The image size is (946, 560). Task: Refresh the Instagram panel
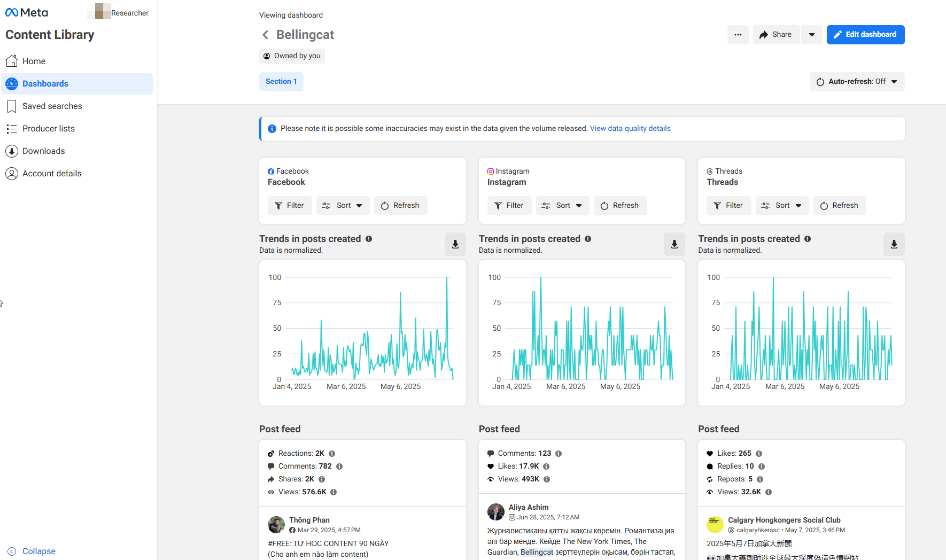point(620,206)
